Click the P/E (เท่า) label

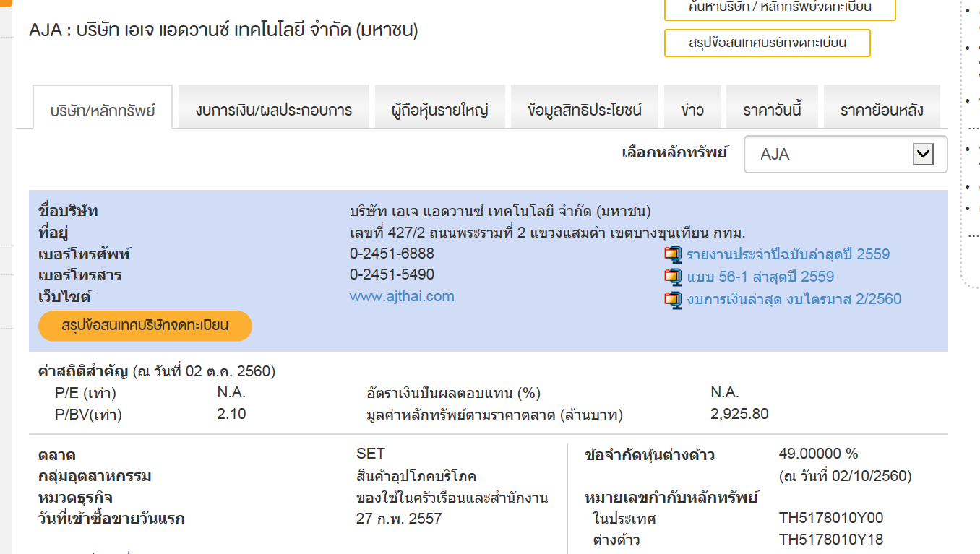click(85, 394)
